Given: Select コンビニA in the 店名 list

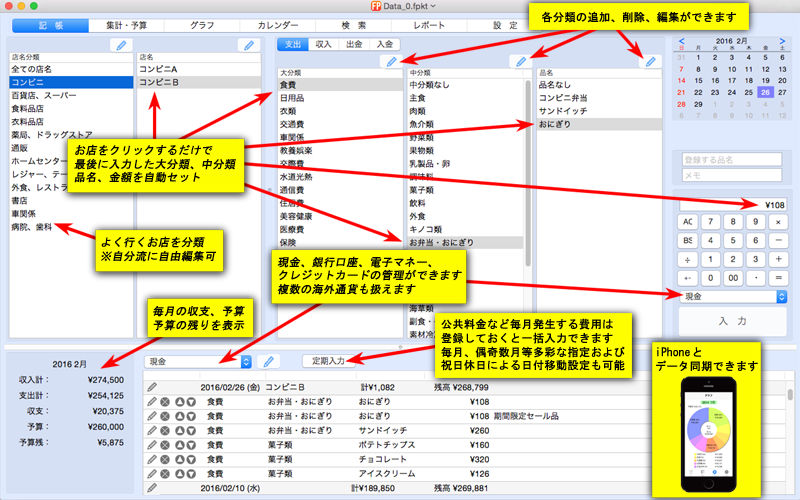Looking at the screenshot, I should [x=198, y=69].
